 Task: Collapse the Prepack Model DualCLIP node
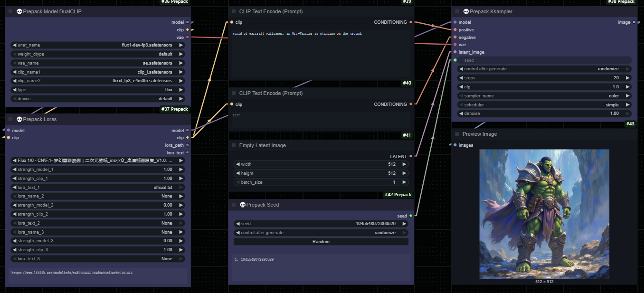point(10,11)
